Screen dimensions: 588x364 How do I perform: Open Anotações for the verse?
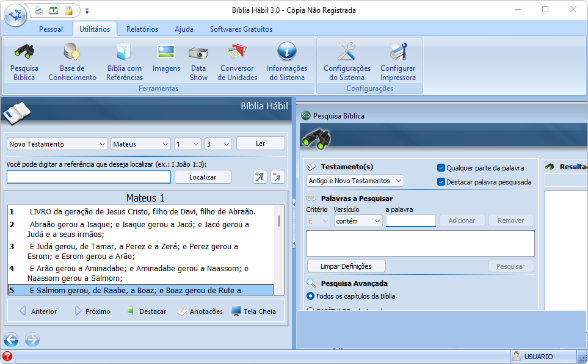point(200,311)
